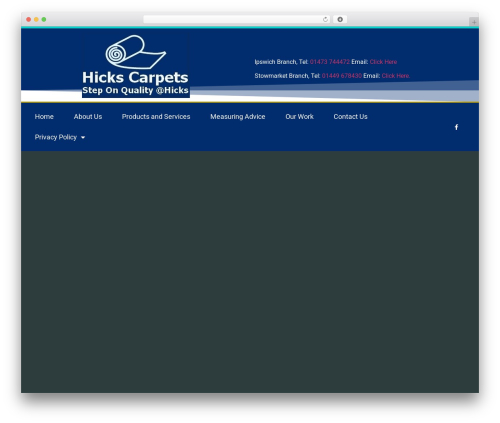The height and width of the screenshot is (423, 500).
Task: Maximize window with green button
Action: 44,19
